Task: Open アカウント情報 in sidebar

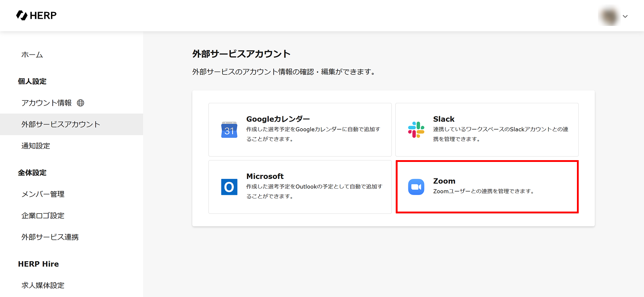Action: (x=47, y=103)
